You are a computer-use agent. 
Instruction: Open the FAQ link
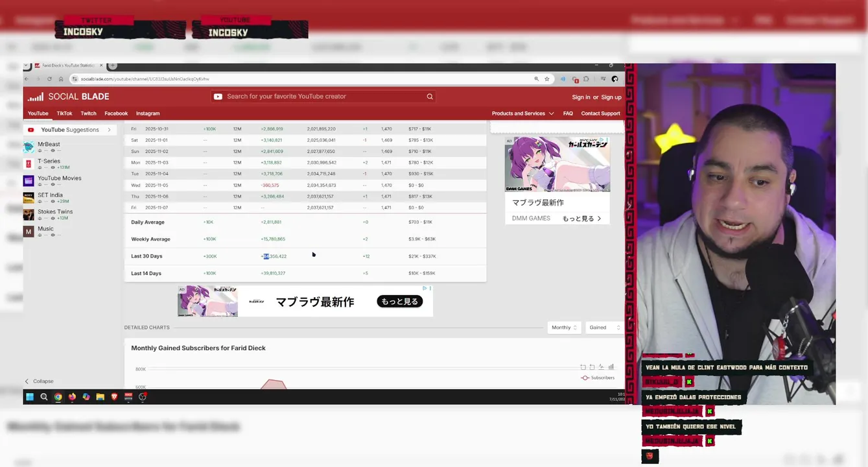coord(568,114)
